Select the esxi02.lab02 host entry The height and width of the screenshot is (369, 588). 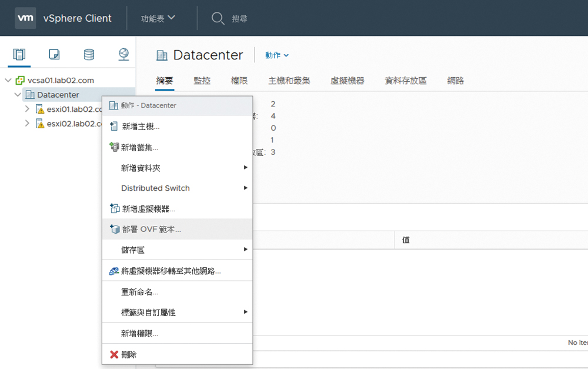(74, 124)
